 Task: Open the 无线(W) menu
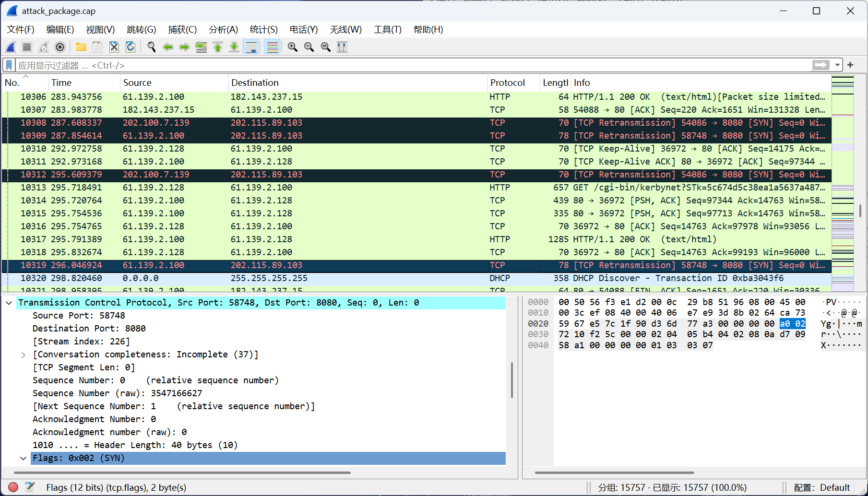pyautogui.click(x=345, y=30)
